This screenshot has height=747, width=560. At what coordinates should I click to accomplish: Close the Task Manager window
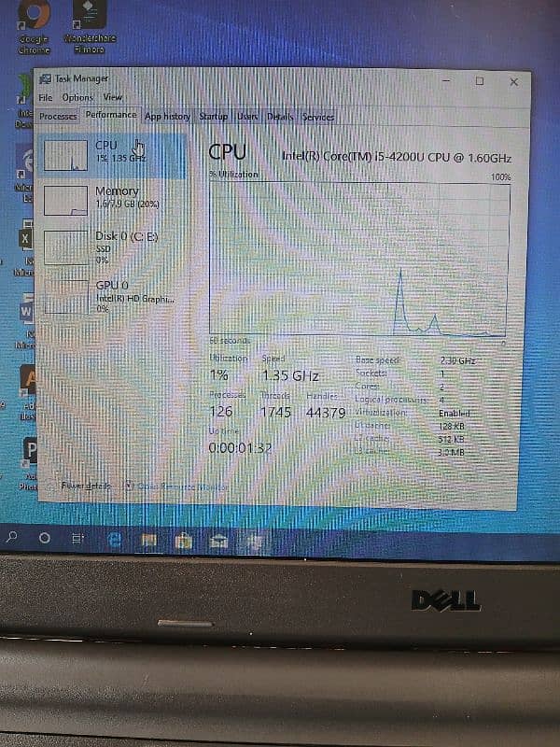514,82
